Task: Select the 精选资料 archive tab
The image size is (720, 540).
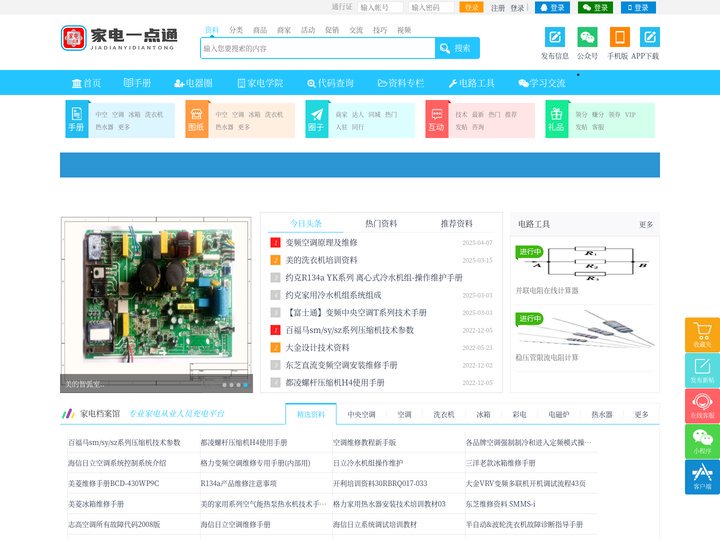Action: [311, 414]
